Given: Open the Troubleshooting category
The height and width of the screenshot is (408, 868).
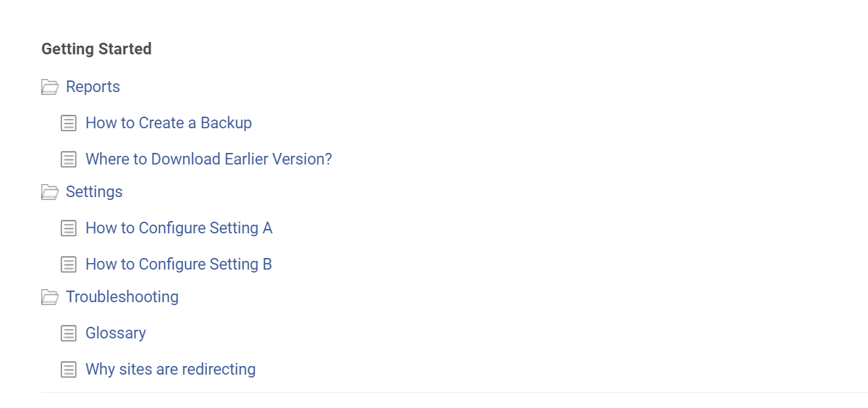Looking at the screenshot, I should click(x=122, y=297).
